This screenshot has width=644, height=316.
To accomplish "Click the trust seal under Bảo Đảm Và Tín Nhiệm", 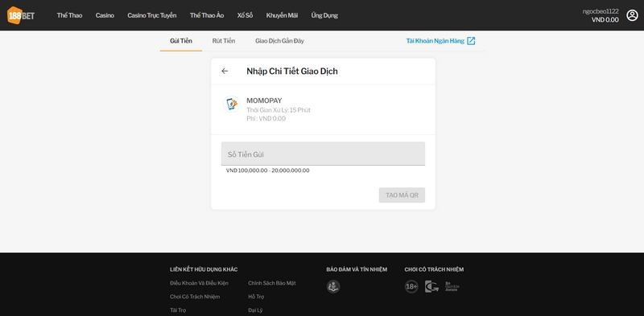I will tap(333, 286).
